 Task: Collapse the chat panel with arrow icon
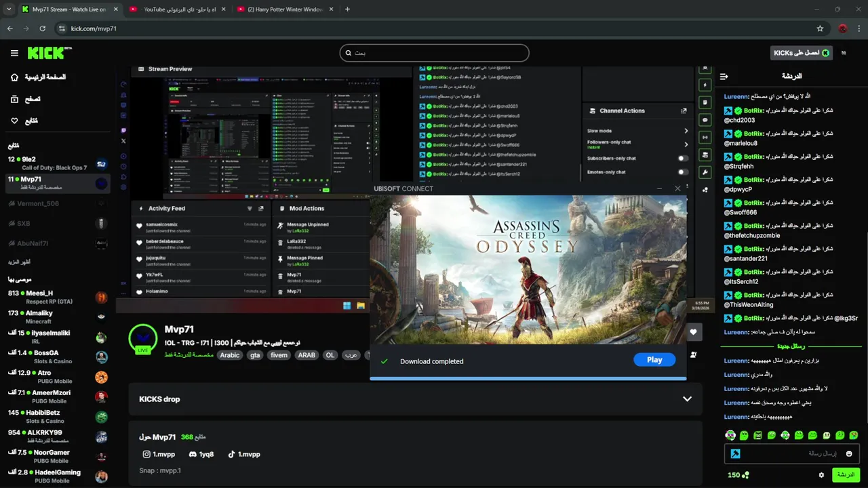(724, 77)
